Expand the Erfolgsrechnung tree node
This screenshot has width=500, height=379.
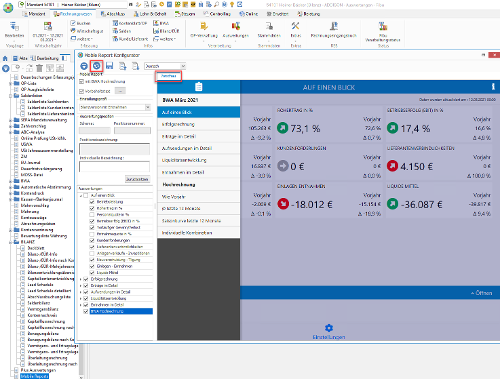81,279
